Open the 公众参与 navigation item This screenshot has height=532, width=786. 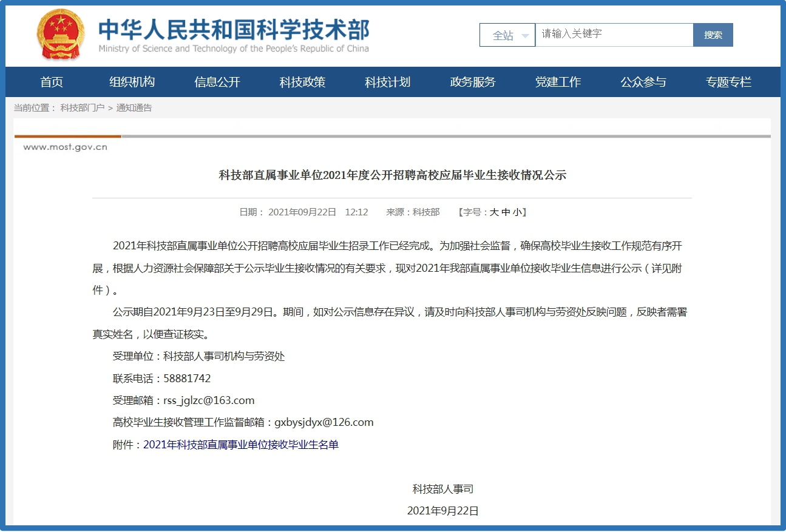tap(643, 82)
